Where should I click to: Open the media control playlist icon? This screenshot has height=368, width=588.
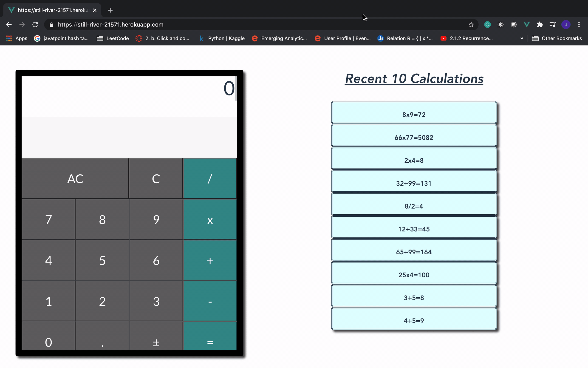[553, 25]
